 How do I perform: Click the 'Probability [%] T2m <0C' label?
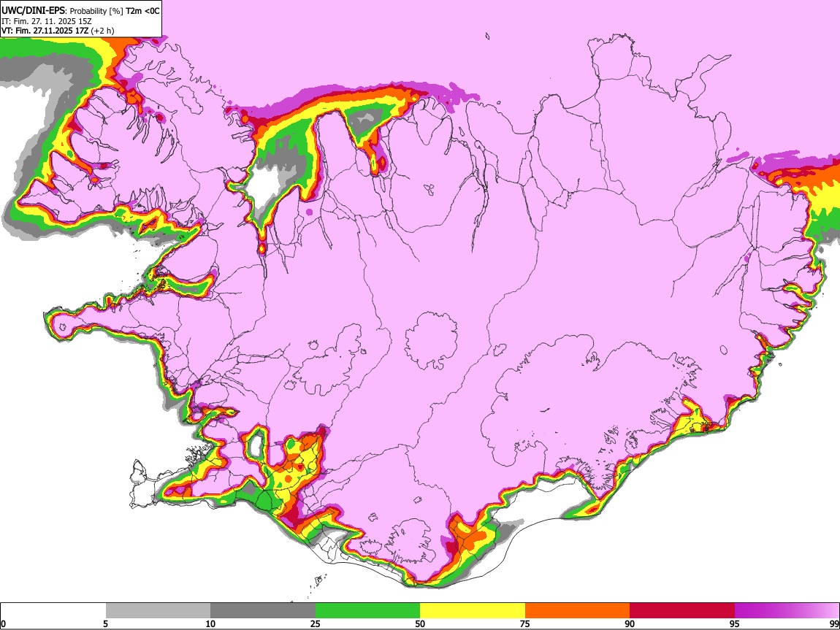point(115,11)
